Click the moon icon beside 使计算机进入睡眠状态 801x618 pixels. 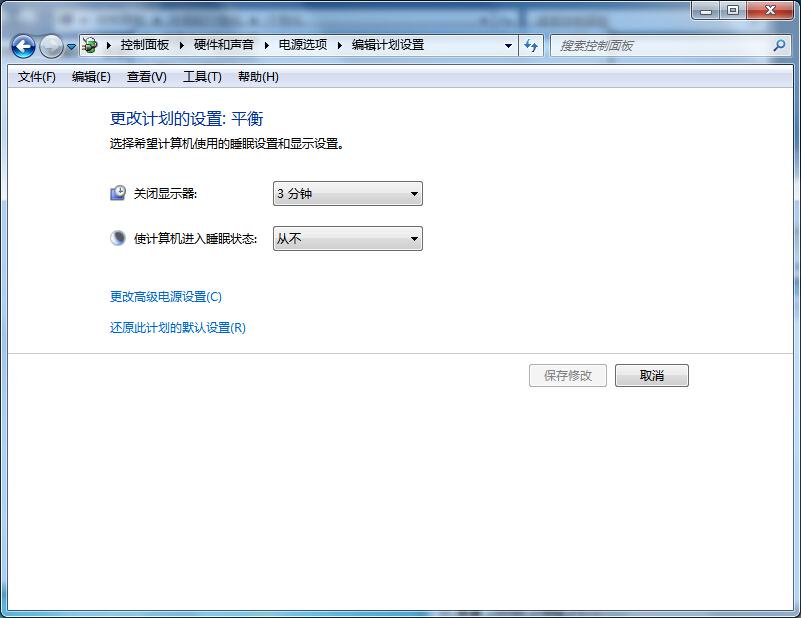[x=118, y=238]
